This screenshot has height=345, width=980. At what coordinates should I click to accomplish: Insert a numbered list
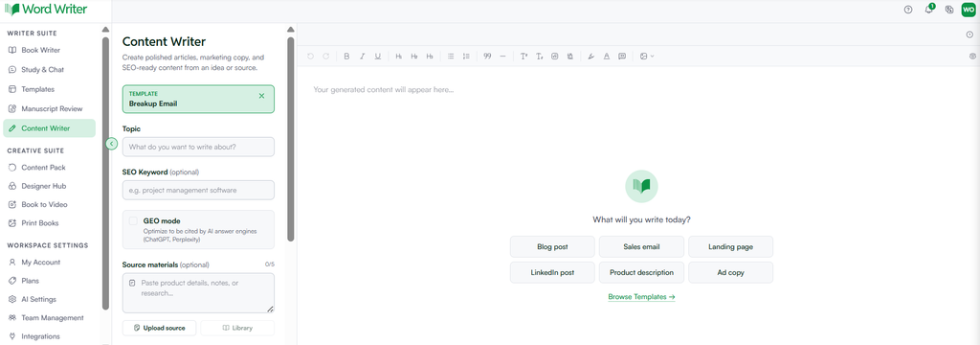click(x=466, y=57)
